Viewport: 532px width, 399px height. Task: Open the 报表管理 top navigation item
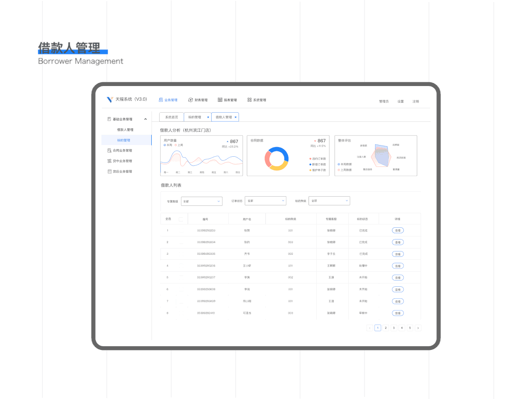coord(227,100)
